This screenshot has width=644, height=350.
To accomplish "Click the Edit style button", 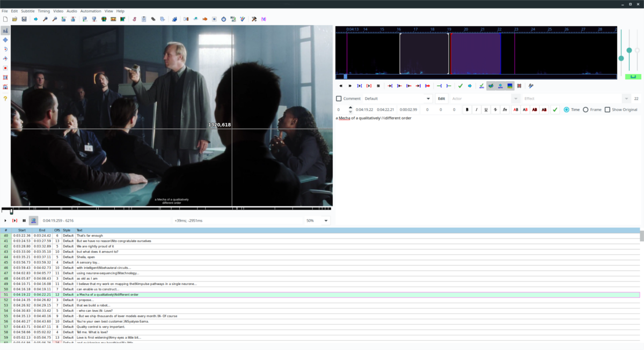I will 441,99.
